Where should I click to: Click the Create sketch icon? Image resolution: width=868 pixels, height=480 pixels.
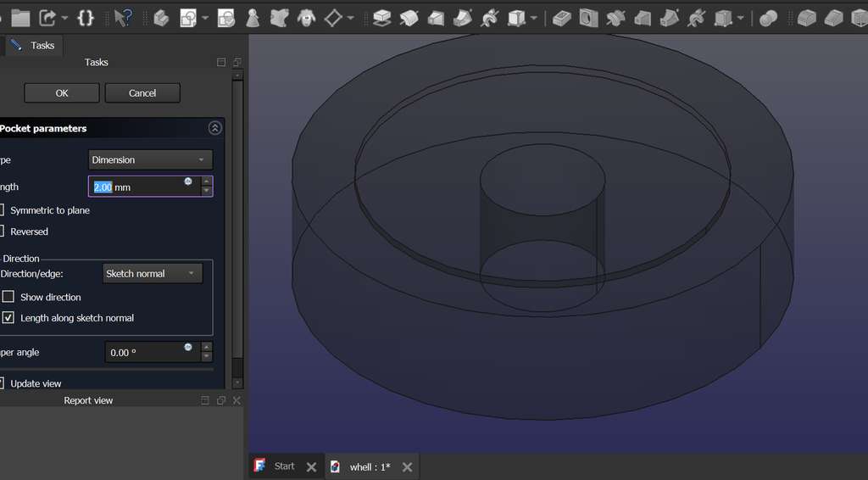pos(188,19)
